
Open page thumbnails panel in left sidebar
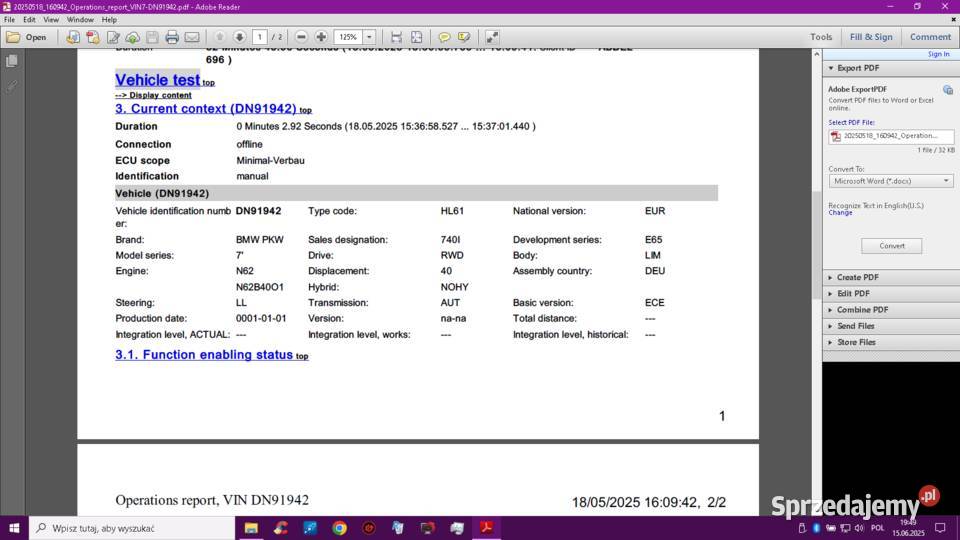[12, 61]
